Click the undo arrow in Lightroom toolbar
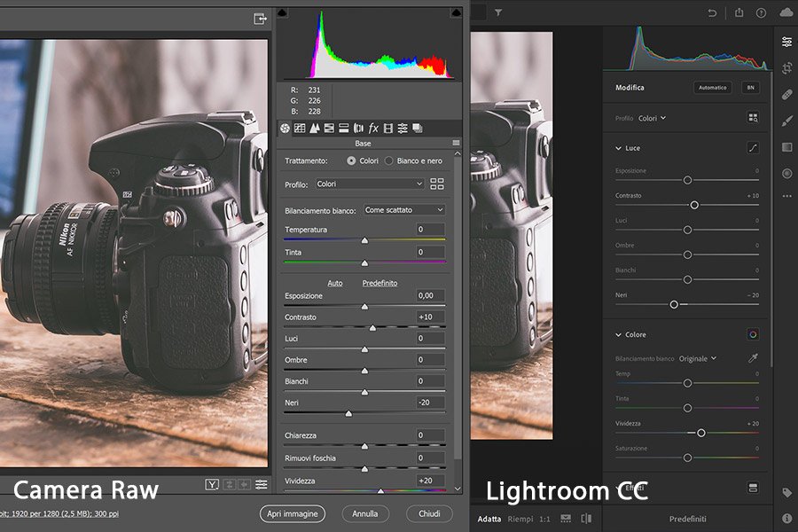This screenshot has height=532, width=798. pos(712,13)
